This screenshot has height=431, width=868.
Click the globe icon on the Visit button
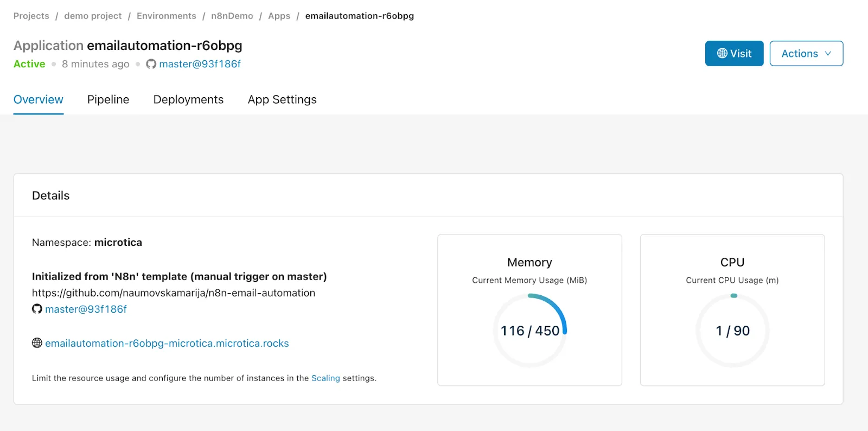click(722, 53)
